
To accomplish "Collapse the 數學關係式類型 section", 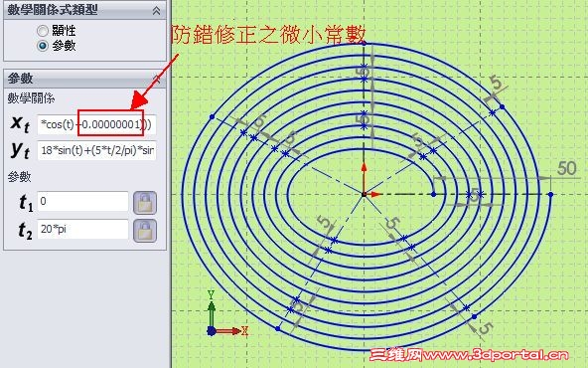I will pyautogui.click(x=156, y=11).
